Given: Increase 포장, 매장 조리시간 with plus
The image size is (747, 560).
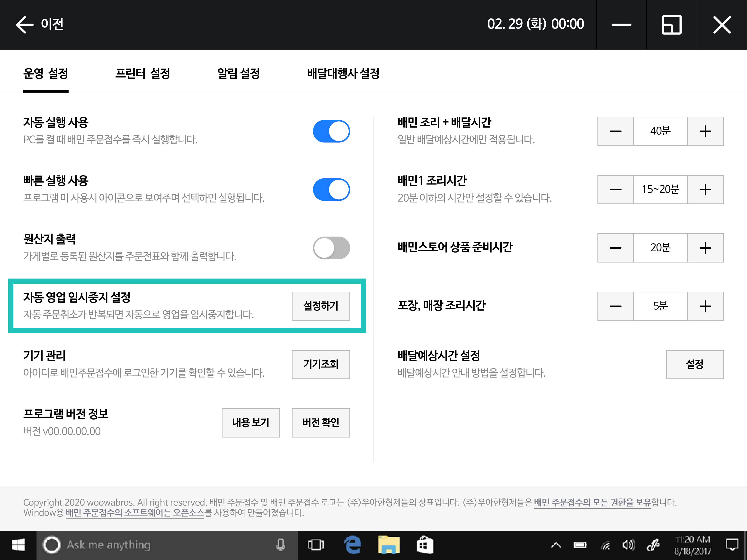Looking at the screenshot, I should click(705, 306).
